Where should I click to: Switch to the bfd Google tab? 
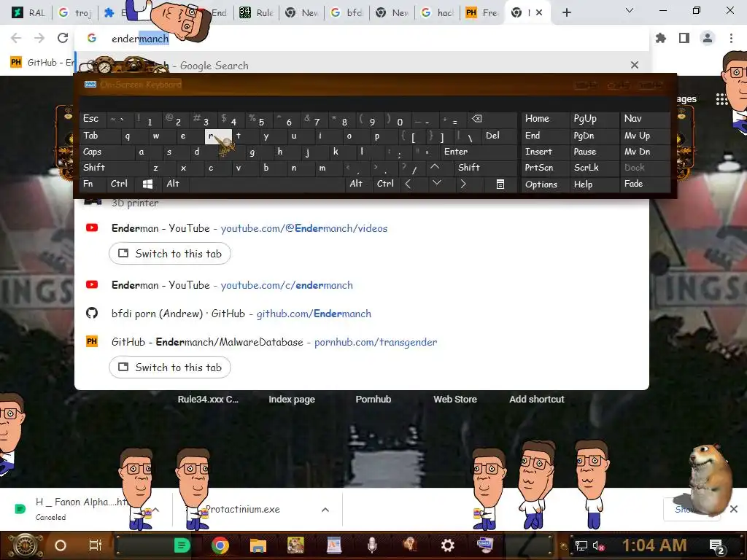(347, 12)
